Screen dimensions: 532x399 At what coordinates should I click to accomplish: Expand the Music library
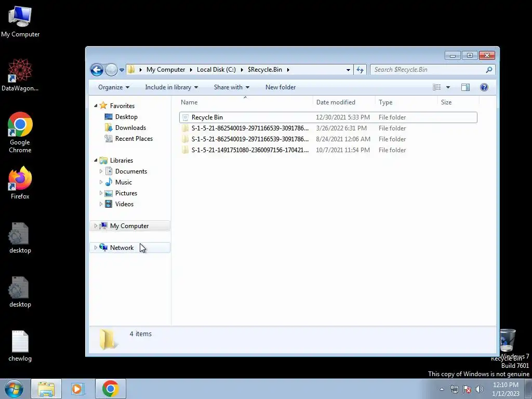101,182
